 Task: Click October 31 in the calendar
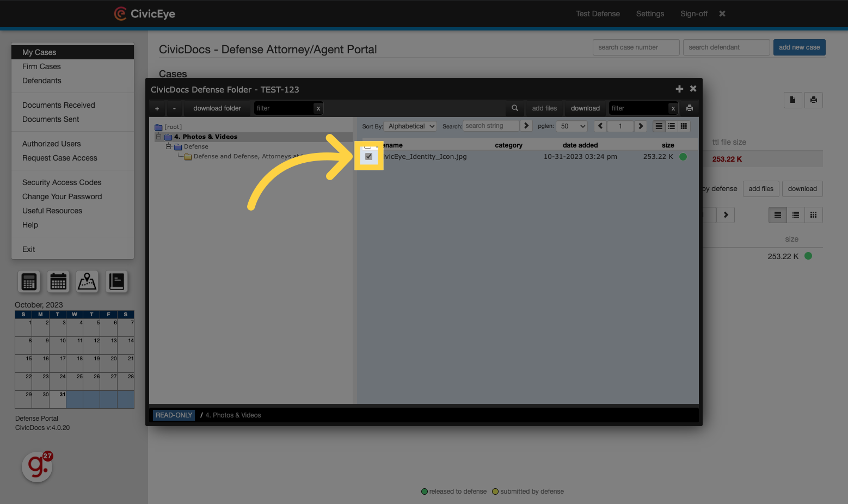coord(58,399)
